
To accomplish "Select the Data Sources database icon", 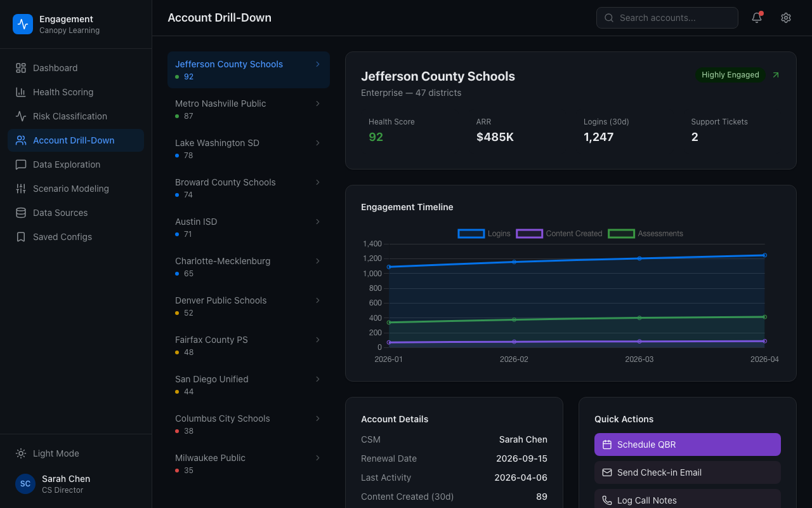I will point(20,212).
